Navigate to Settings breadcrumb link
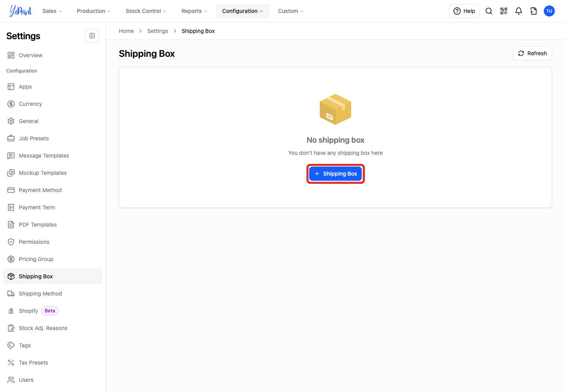 pos(157,31)
